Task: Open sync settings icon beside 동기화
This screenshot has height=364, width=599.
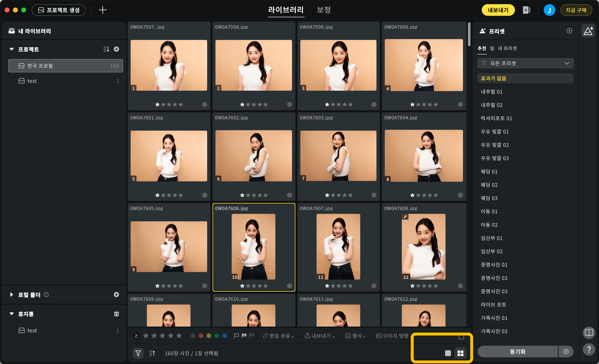Action: (x=566, y=351)
